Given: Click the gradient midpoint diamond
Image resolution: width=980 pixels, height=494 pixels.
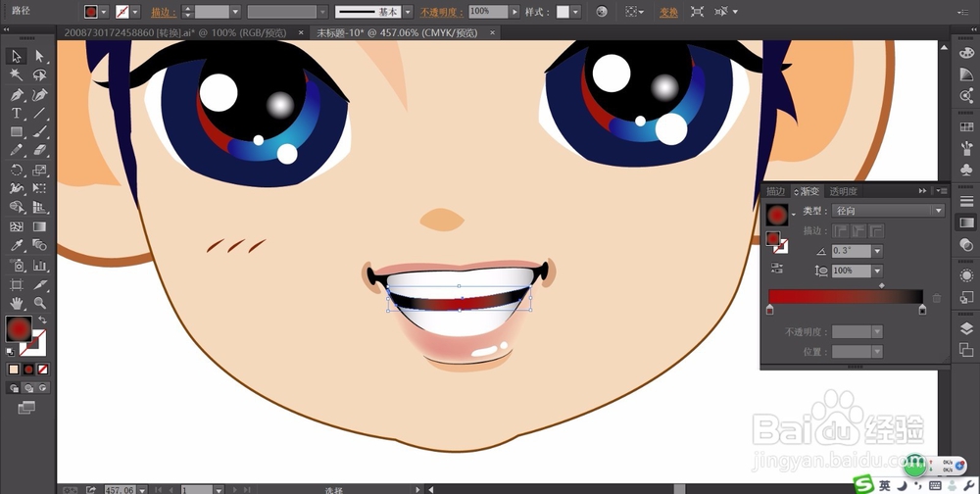Looking at the screenshot, I should coord(882,286).
